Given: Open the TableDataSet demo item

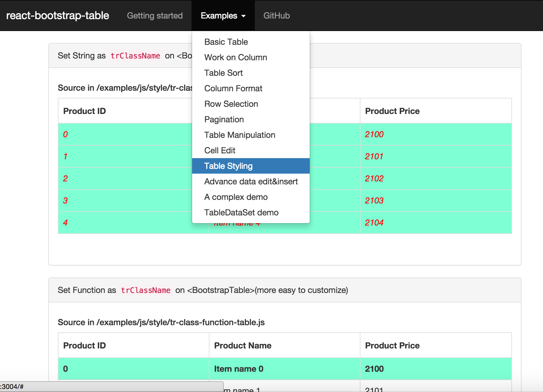Looking at the screenshot, I should tap(241, 212).
